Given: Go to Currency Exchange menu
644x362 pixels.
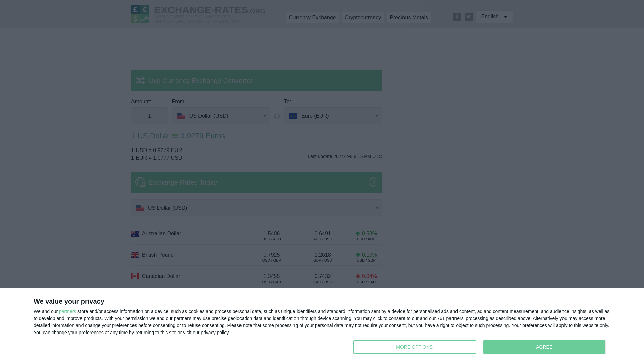Looking at the screenshot, I should (312, 18).
